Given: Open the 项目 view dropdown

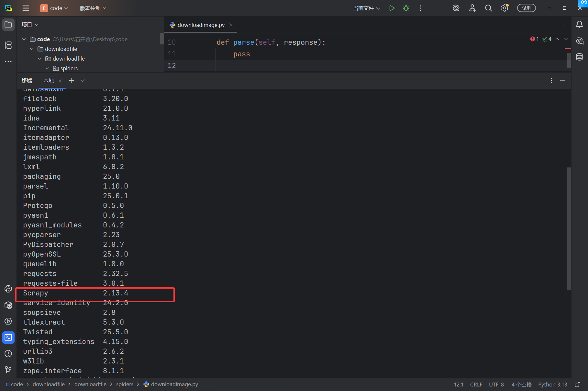Looking at the screenshot, I should click(x=30, y=25).
